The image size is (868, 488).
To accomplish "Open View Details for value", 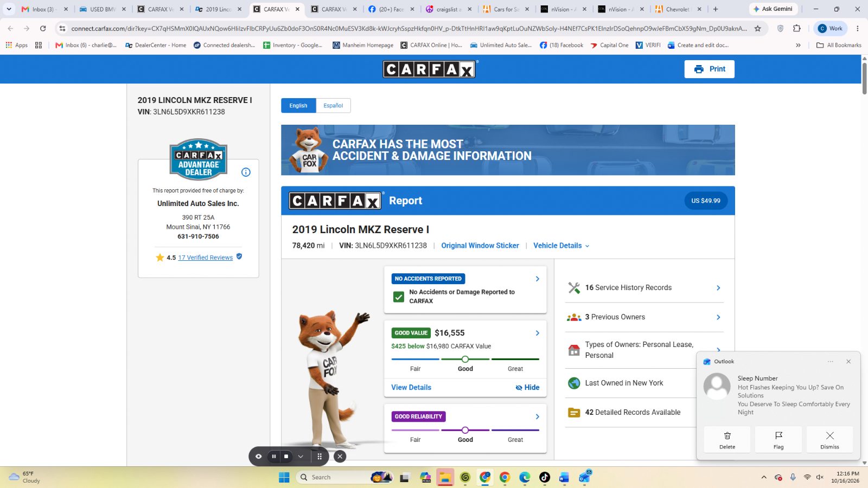I will 411,387.
